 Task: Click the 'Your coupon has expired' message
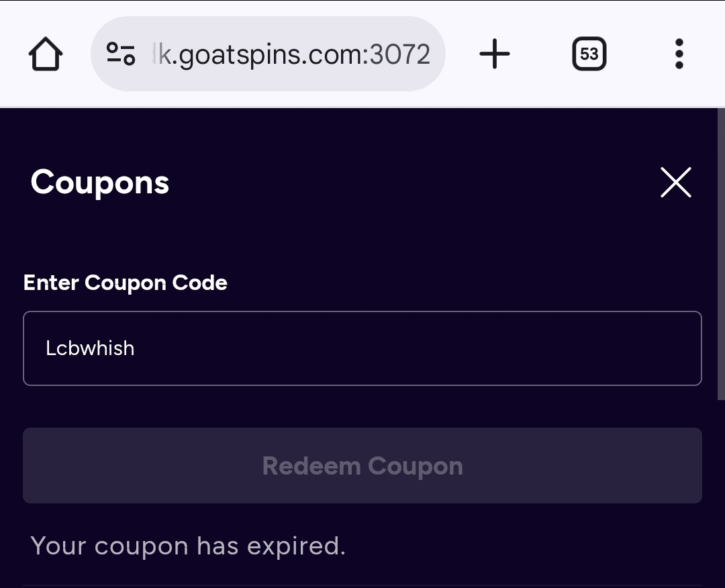coord(188,546)
